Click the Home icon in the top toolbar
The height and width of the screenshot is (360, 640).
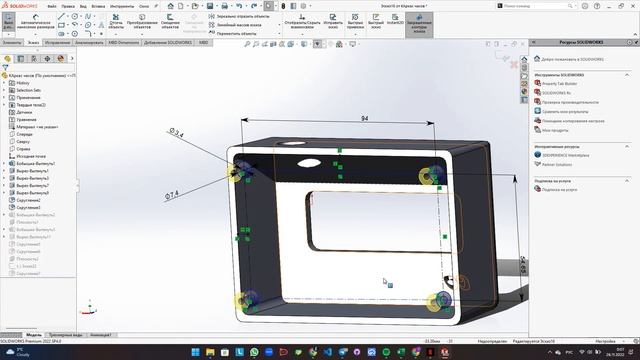coord(171,6)
